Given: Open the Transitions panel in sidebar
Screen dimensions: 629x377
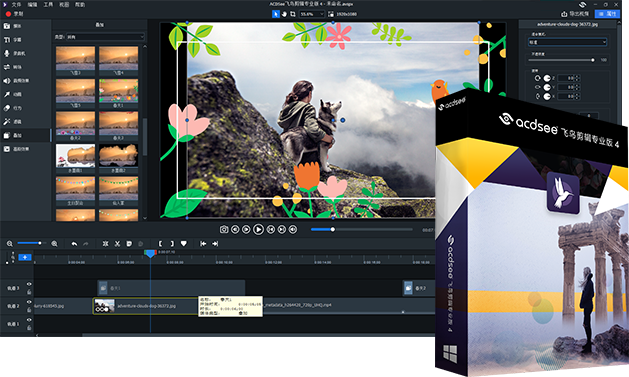Looking at the screenshot, I should [x=7, y=67].
